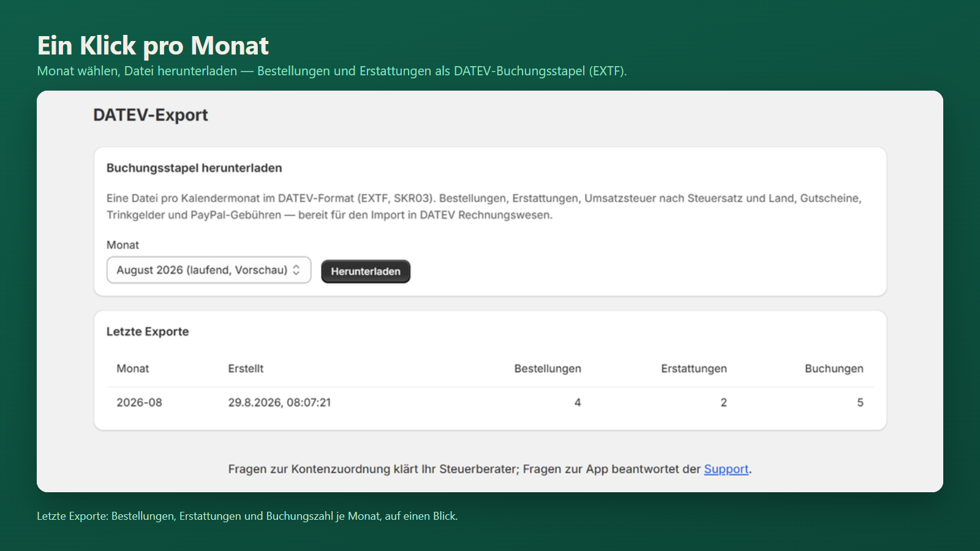Open the Support link

[x=726, y=469]
